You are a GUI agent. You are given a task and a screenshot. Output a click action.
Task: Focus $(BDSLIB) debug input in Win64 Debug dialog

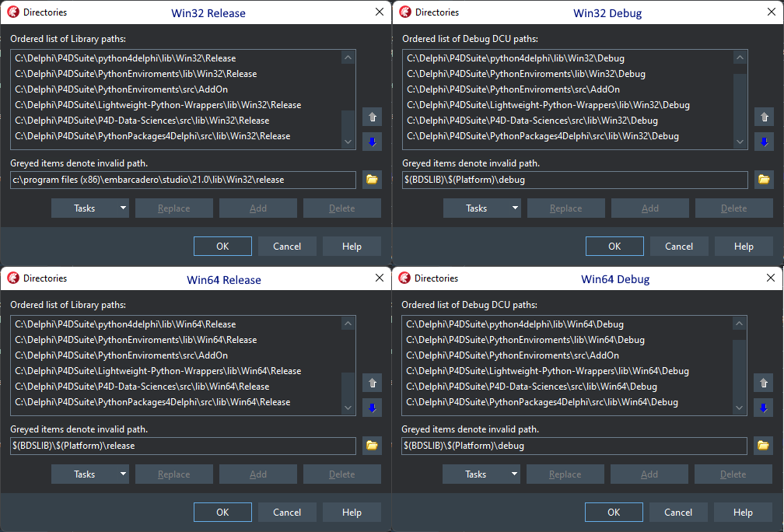tap(574, 446)
